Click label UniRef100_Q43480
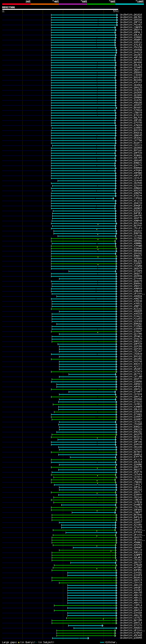This screenshot has width=146, height=644. click(131, 95)
